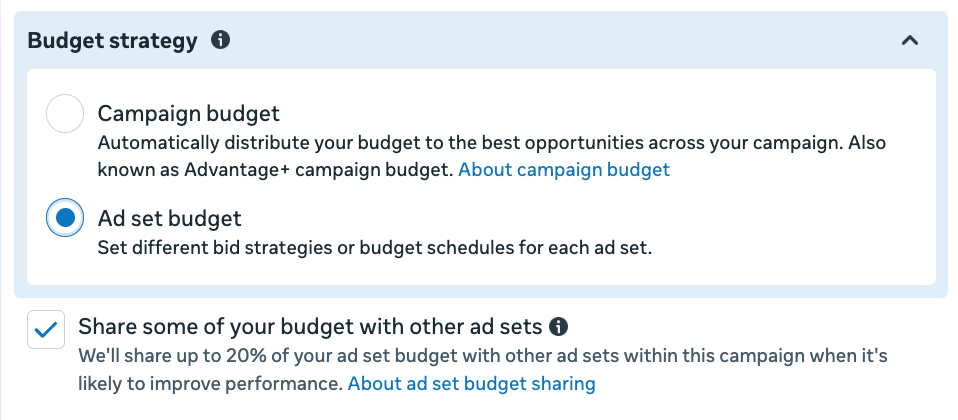Screen dimensions: 958x420
Task: Click the Ad set budget description text
Action: coord(374,247)
